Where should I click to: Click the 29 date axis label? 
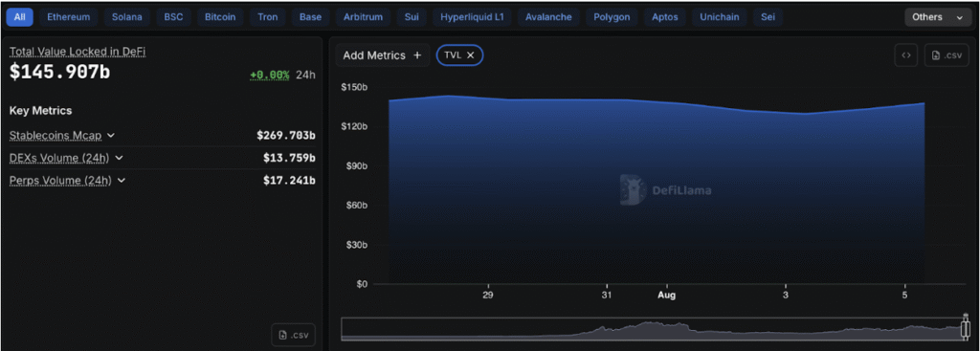tap(488, 295)
